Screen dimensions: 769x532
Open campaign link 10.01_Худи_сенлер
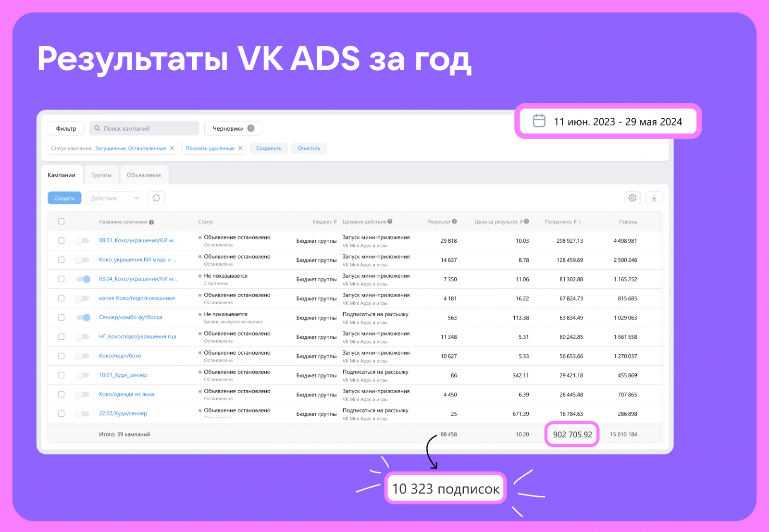click(123, 375)
